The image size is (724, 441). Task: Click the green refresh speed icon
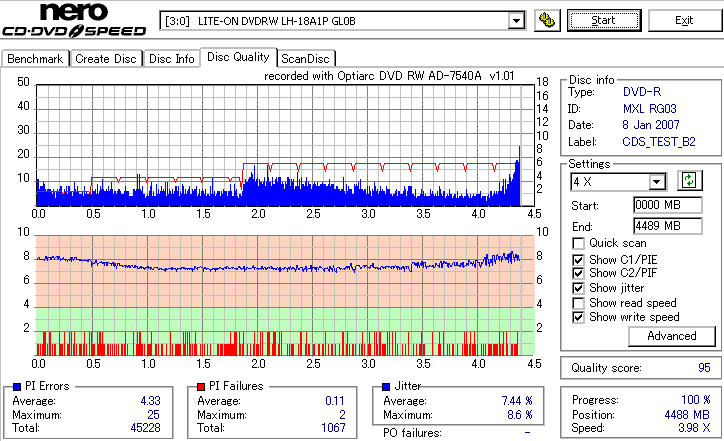(x=689, y=180)
